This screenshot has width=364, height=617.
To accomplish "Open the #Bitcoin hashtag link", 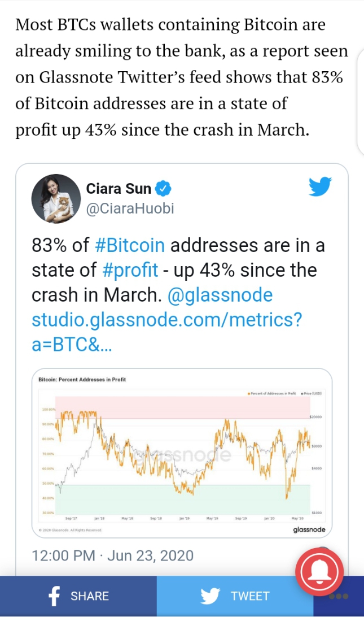I will click(130, 246).
